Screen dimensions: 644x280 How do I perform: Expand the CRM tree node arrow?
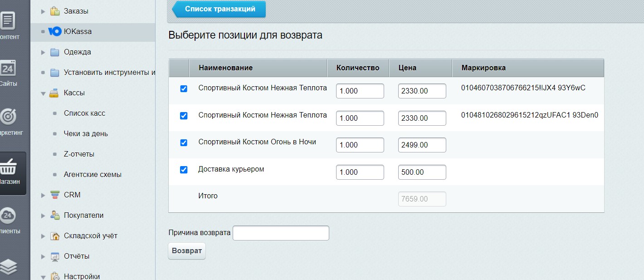coord(43,195)
